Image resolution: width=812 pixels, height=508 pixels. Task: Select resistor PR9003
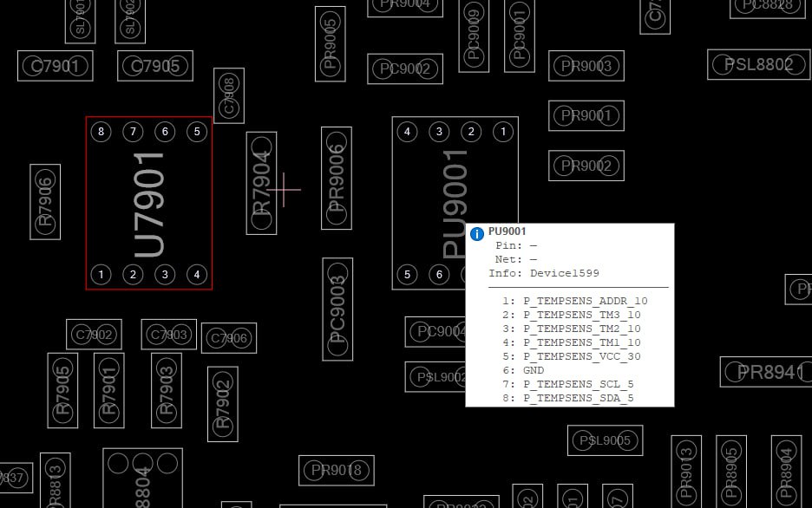(586, 66)
